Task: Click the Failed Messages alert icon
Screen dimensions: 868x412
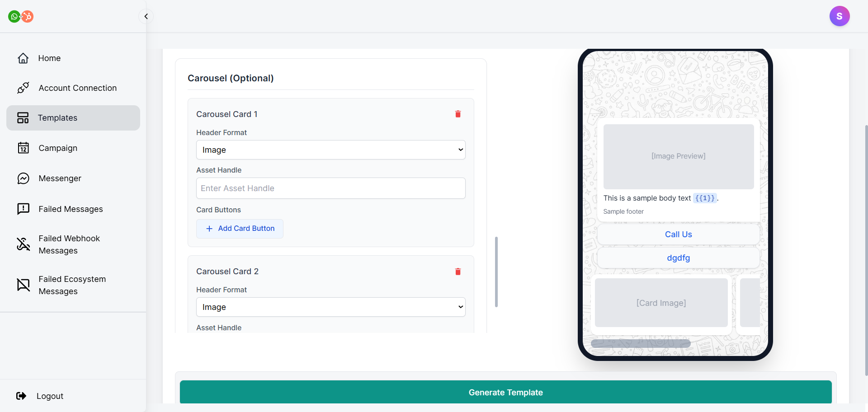Action: [x=23, y=209]
